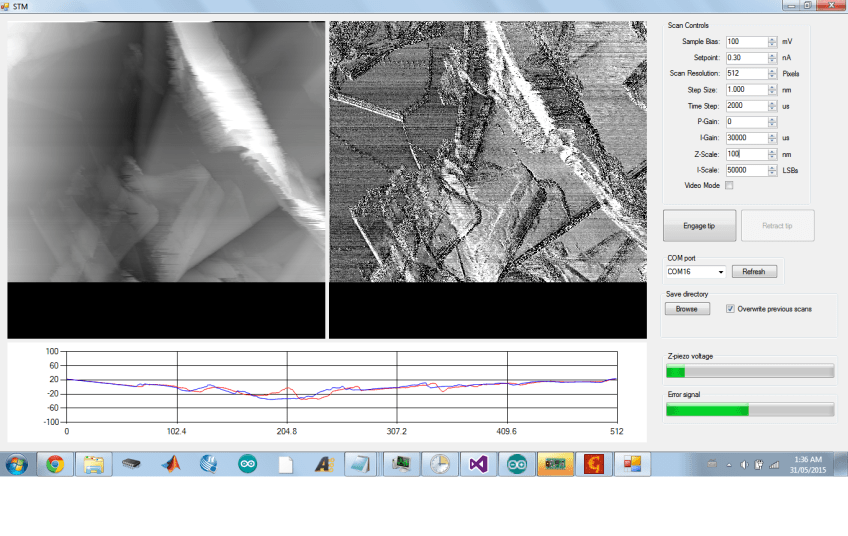848x536 pixels.
Task: Expand the COM port dropdown
Action: coord(720,272)
